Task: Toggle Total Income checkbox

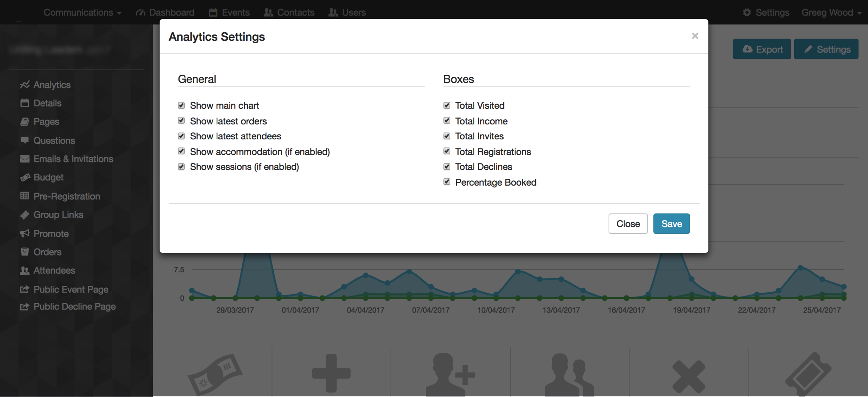Action: 447,121
